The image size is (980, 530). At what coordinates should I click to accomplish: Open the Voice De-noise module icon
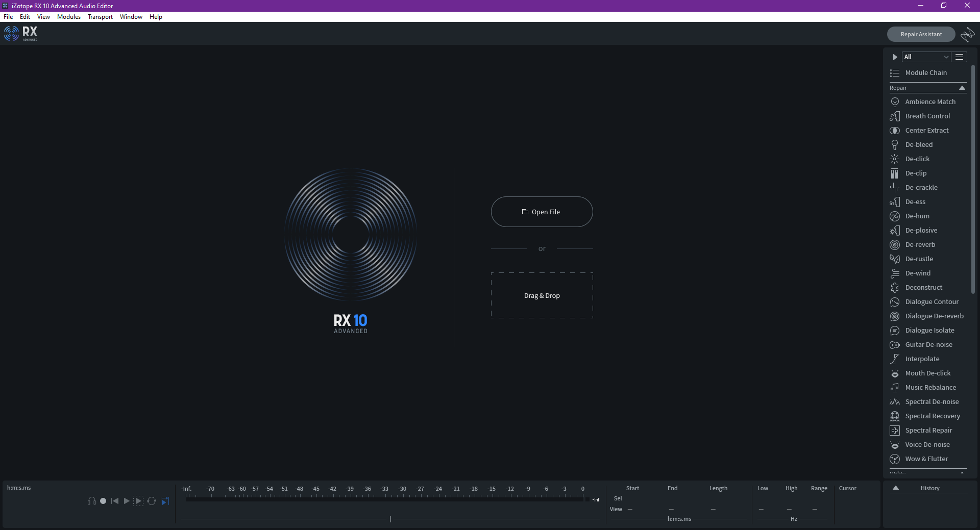(895, 445)
